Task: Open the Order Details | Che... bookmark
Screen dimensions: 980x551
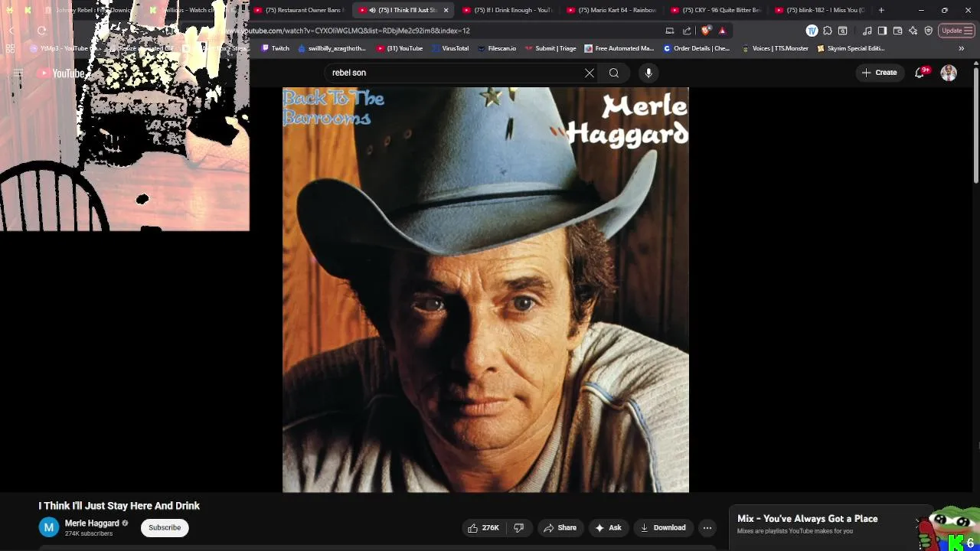Action: point(696,48)
